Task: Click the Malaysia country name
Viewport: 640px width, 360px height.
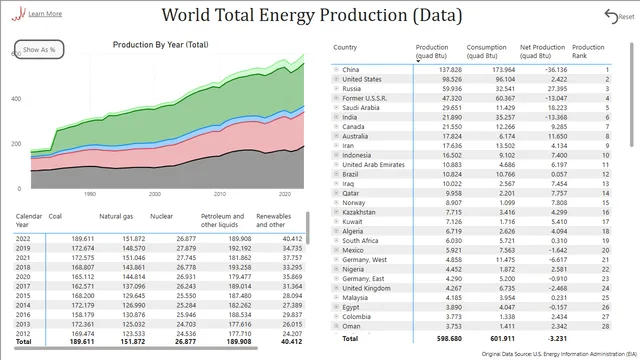Action: point(355,298)
